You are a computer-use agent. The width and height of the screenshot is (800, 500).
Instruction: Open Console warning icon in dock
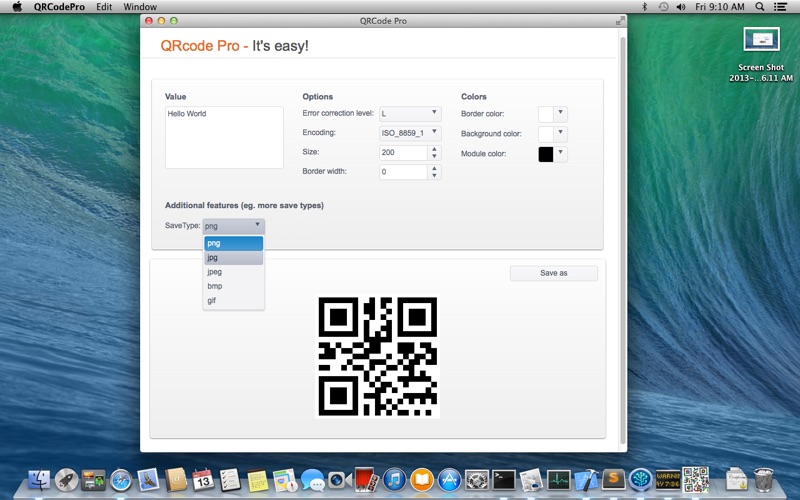click(x=668, y=480)
